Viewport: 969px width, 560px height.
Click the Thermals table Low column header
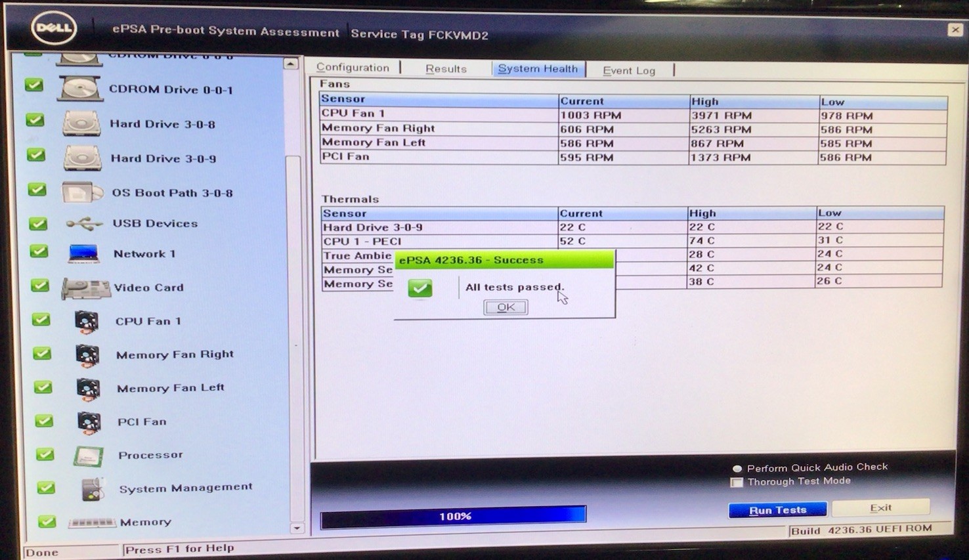880,213
